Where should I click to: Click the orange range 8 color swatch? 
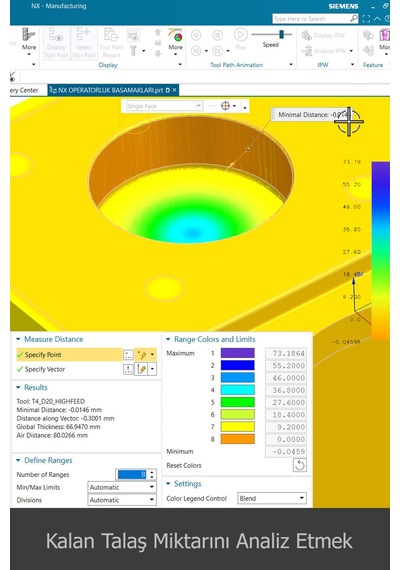(237, 439)
